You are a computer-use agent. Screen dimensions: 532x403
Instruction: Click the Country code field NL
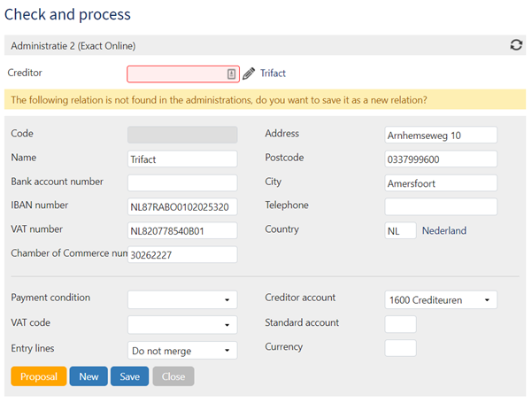(400, 231)
